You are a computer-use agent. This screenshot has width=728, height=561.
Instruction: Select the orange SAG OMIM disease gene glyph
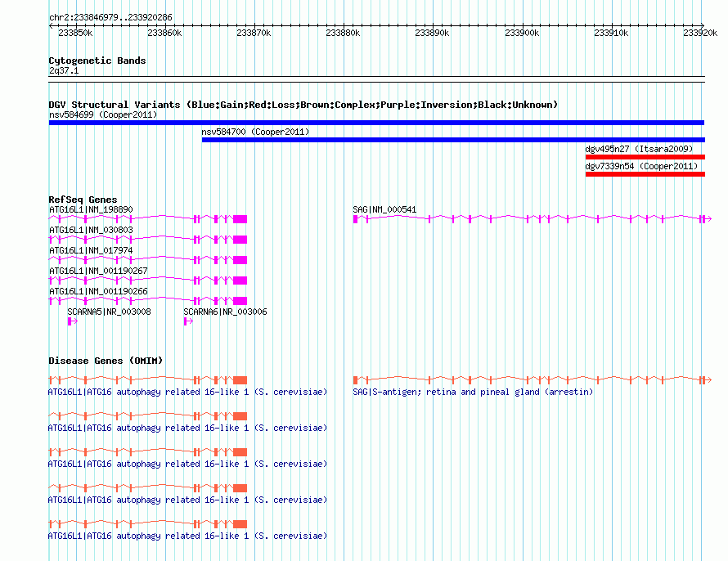pyautogui.click(x=532, y=380)
